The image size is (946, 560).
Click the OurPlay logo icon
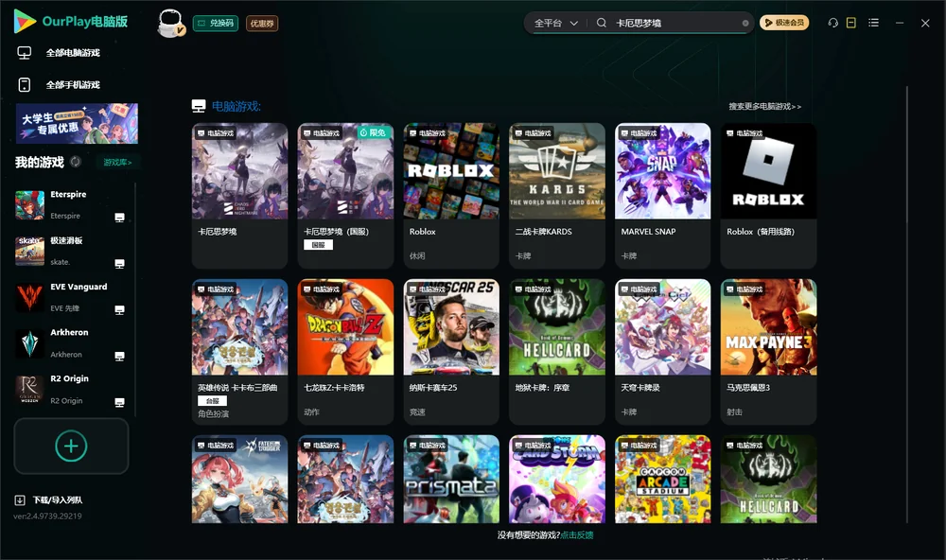click(25, 22)
